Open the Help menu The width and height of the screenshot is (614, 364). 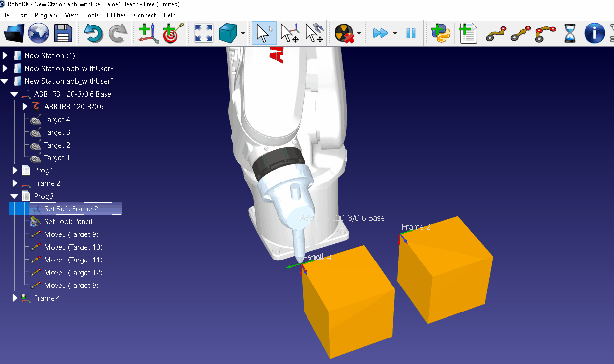169,15
